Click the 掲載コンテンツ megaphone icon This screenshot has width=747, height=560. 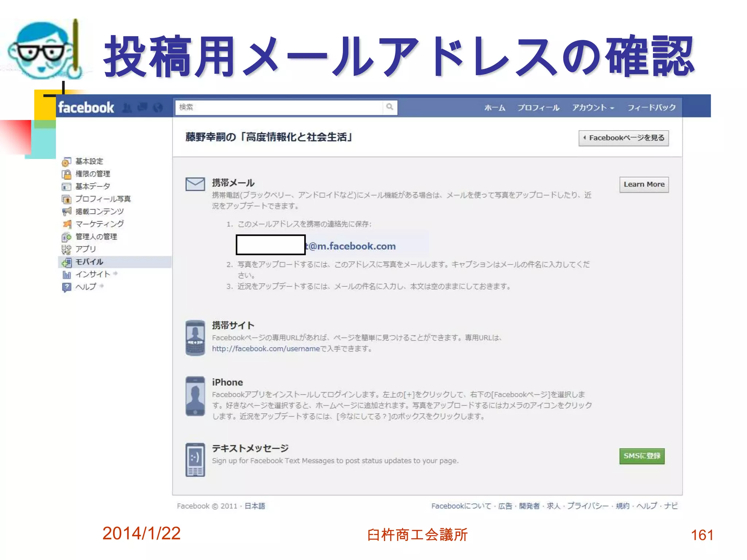click(x=66, y=211)
